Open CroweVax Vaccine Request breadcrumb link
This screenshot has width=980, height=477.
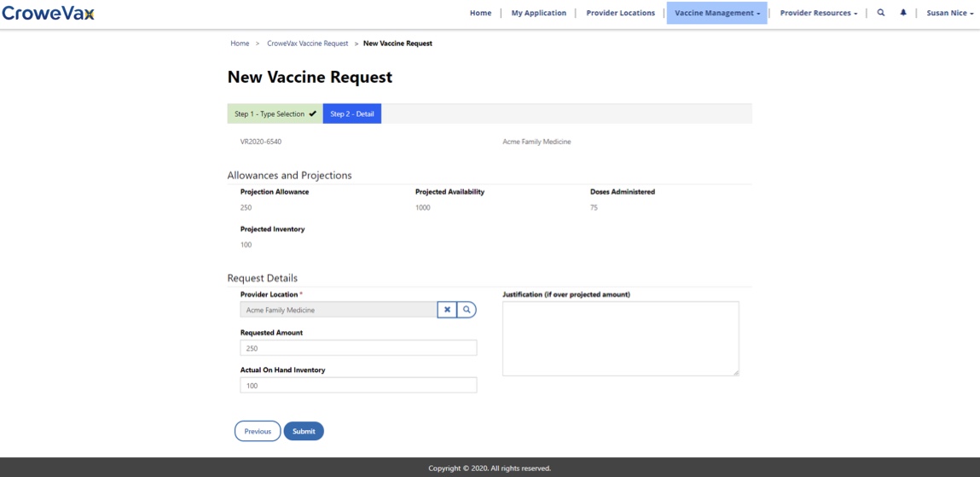click(x=307, y=43)
